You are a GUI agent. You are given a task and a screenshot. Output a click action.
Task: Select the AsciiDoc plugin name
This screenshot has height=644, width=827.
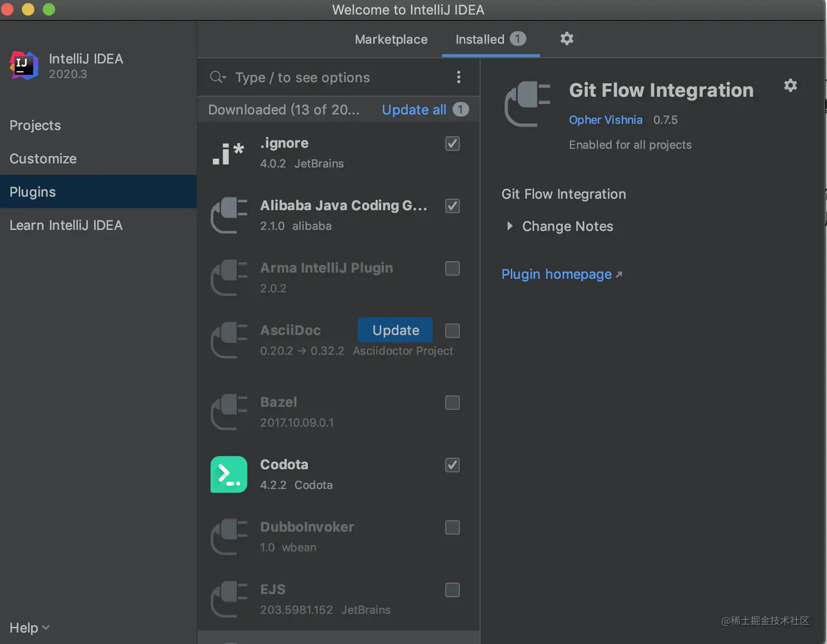click(x=290, y=330)
